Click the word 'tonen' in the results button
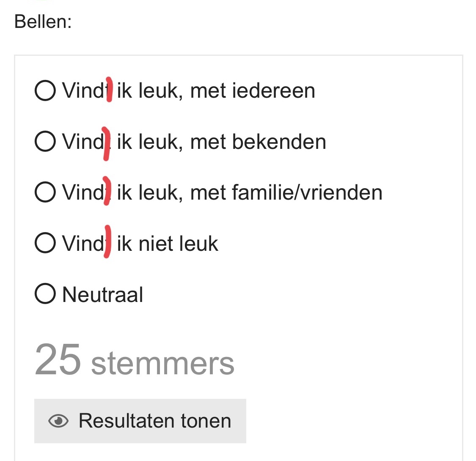This screenshot has width=476, height=461. pos(206,421)
